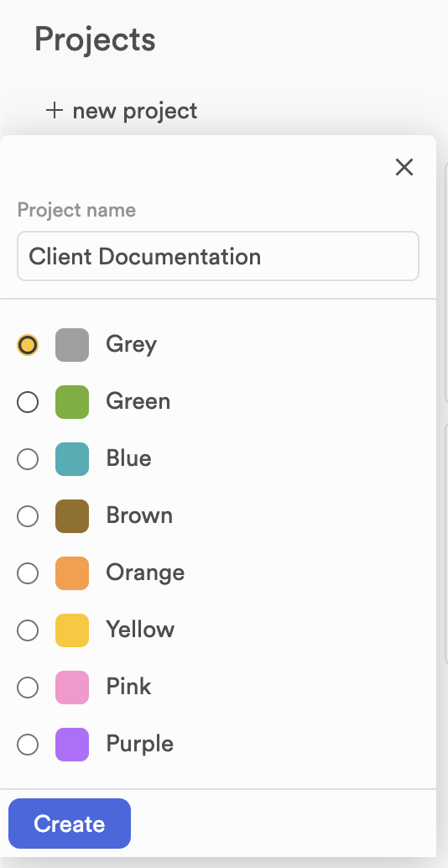Click the Green color label
This screenshot has height=868, width=448.
138,401
